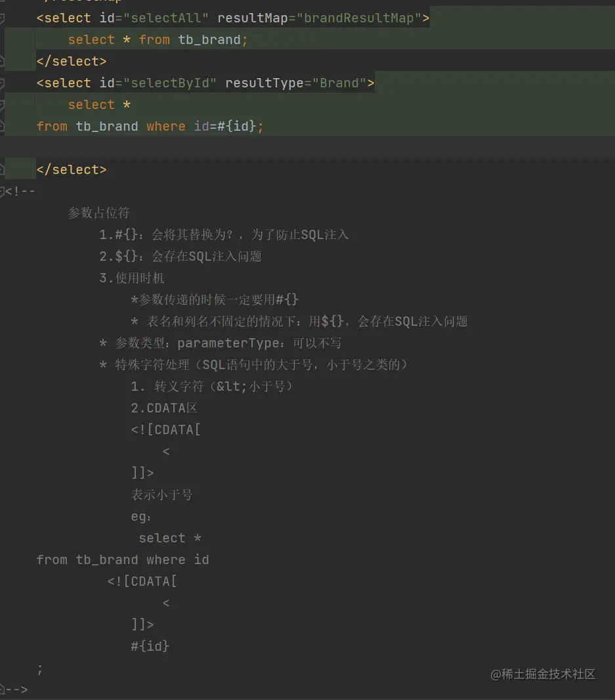Click the gray 'select *' line below 'eg:'
The width and height of the screenshot is (615, 700).
coord(170,538)
